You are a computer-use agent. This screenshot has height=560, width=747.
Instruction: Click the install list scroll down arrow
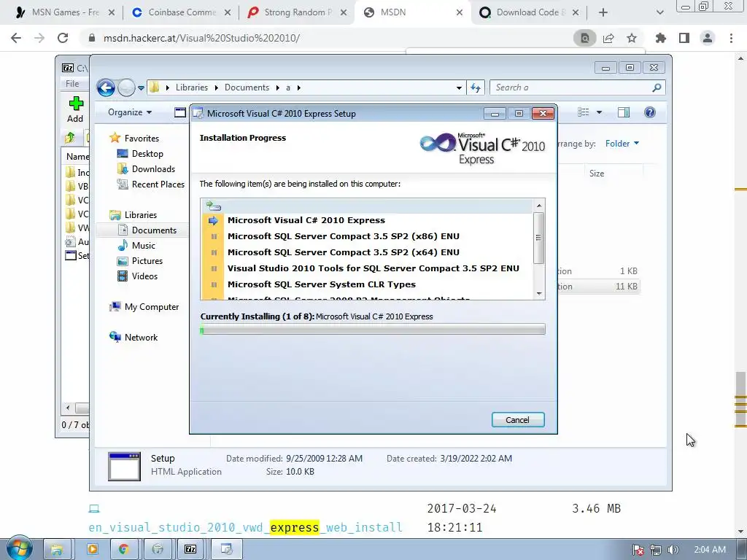[539, 293]
